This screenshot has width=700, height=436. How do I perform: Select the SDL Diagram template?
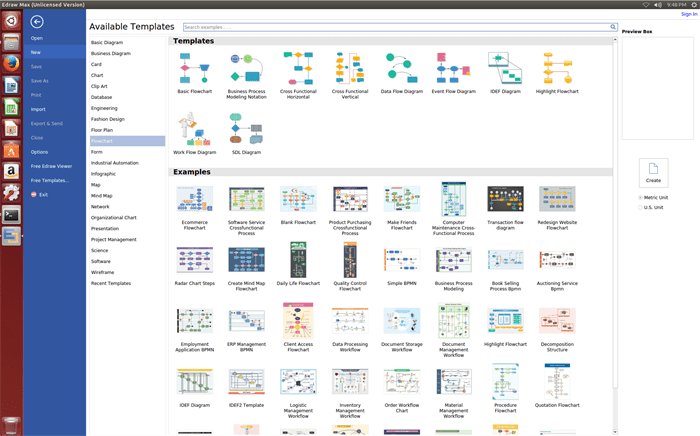point(246,129)
